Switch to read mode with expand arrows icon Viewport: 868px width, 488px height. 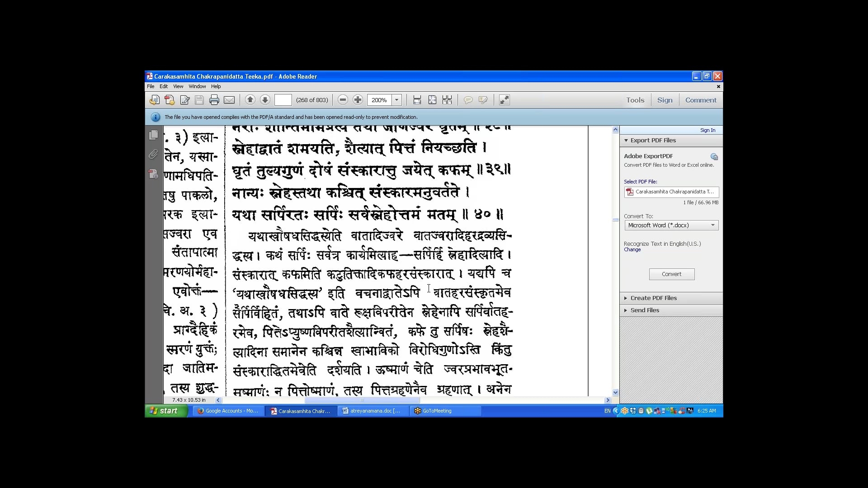504,100
